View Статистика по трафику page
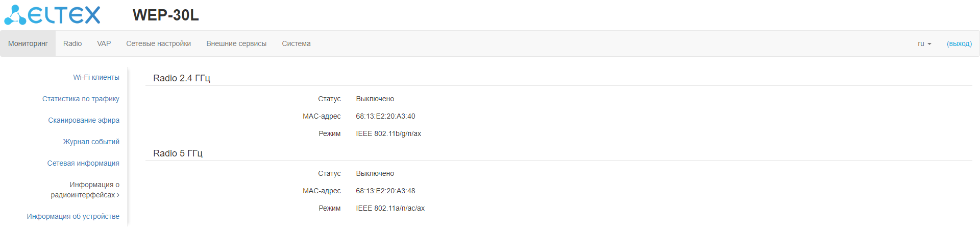 pos(81,99)
